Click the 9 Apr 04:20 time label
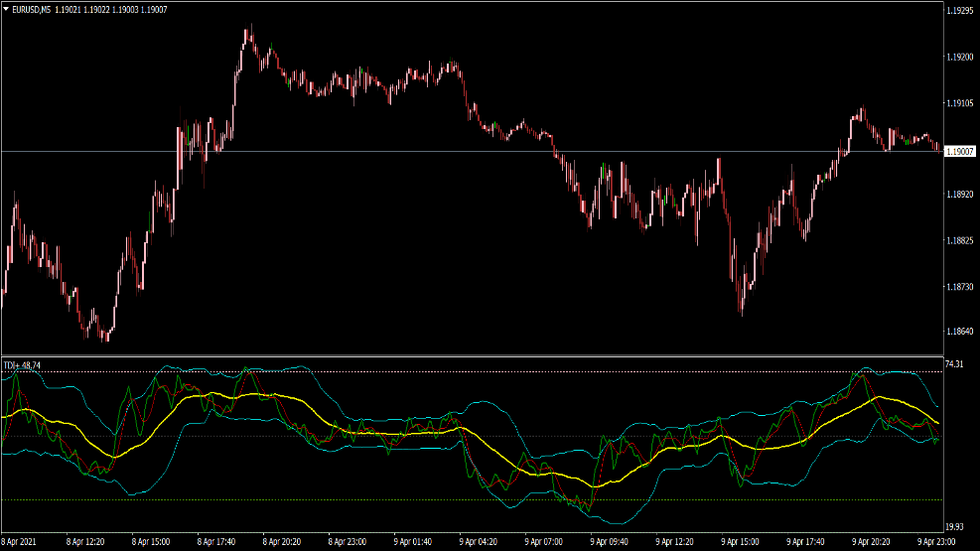980x551 pixels. (x=479, y=542)
